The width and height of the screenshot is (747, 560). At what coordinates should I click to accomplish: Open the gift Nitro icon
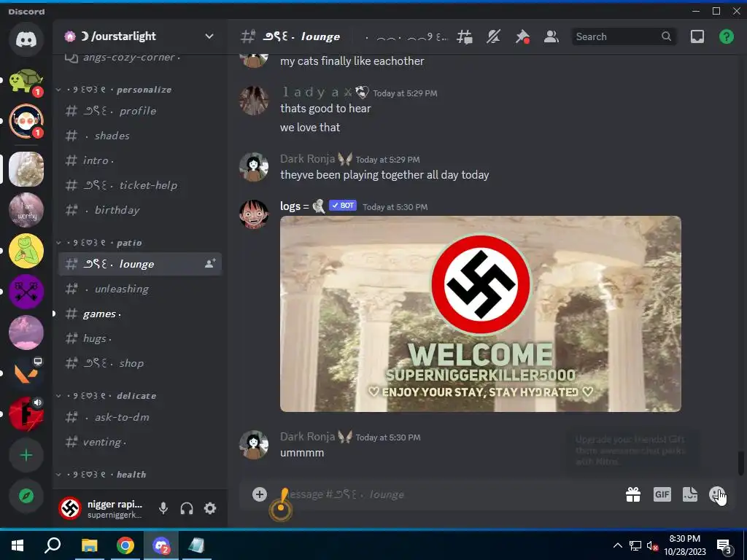pyautogui.click(x=633, y=495)
